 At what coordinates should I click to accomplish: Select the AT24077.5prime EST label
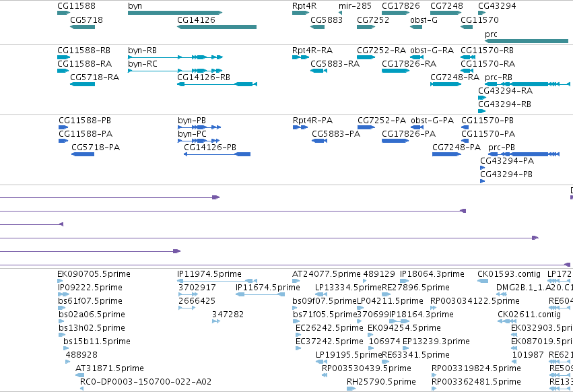coord(326,274)
